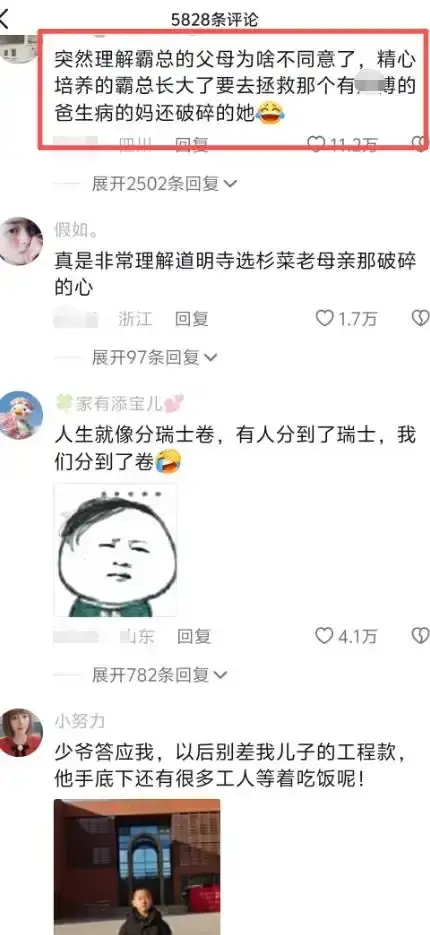
Task: Reply to the 瑞士卷 comment from 山东
Action: [194, 636]
